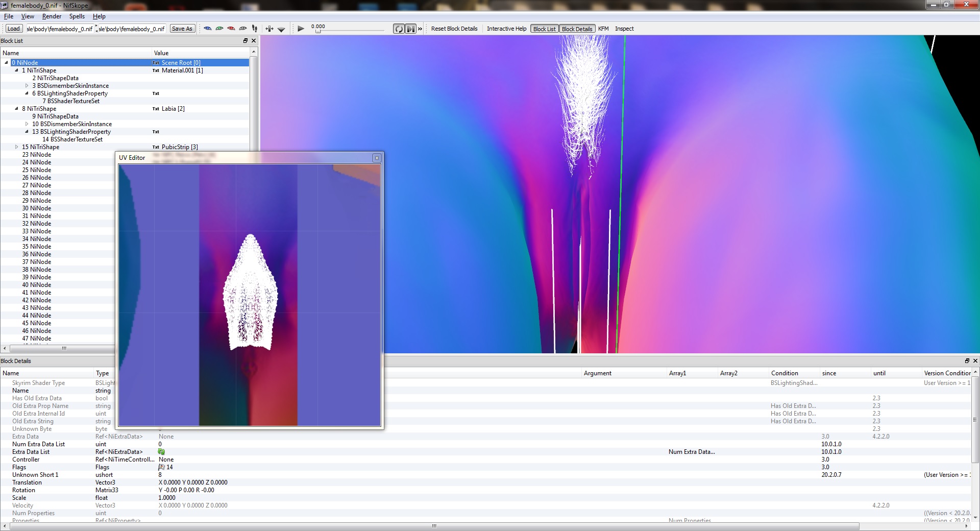
Task: Expand the 3 BSDismemberSkinInstance node
Action: point(27,86)
